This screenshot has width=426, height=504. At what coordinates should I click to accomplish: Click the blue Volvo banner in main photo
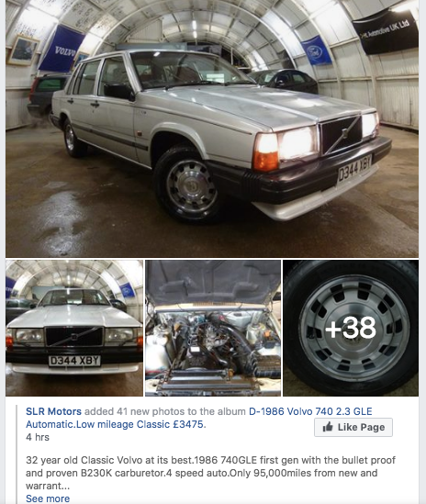[x=62, y=49]
